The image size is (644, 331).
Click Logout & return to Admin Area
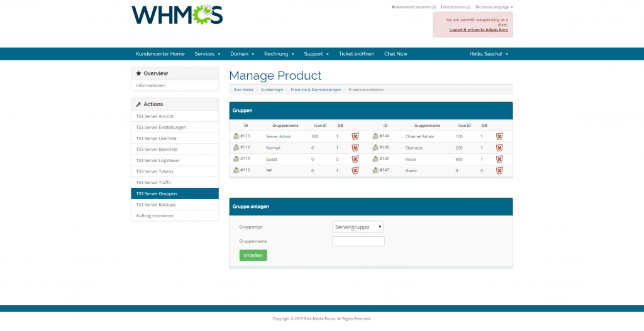[x=478, y=30]
